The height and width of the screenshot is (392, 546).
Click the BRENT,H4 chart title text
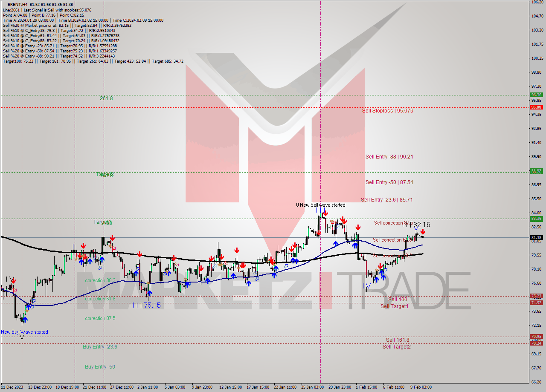click(17, 4)
